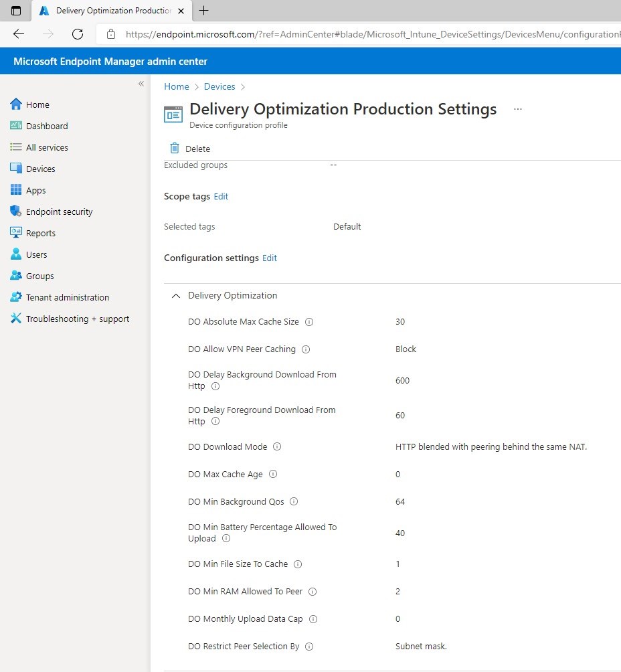This screenshot has height=672, width=621.
Task: Select the Subnet mask value
Action: 422,647
